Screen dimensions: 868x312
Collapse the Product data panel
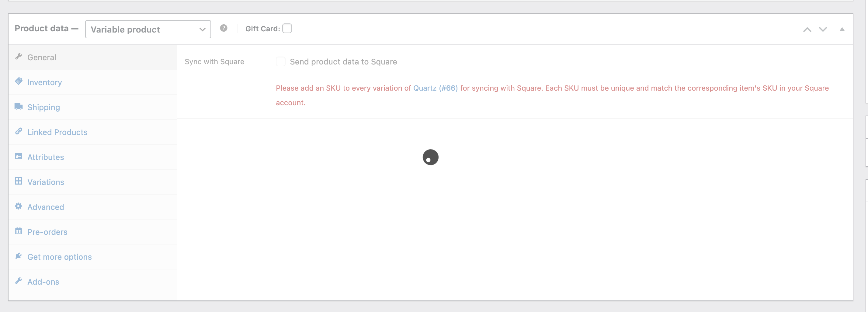coord(842,29)
